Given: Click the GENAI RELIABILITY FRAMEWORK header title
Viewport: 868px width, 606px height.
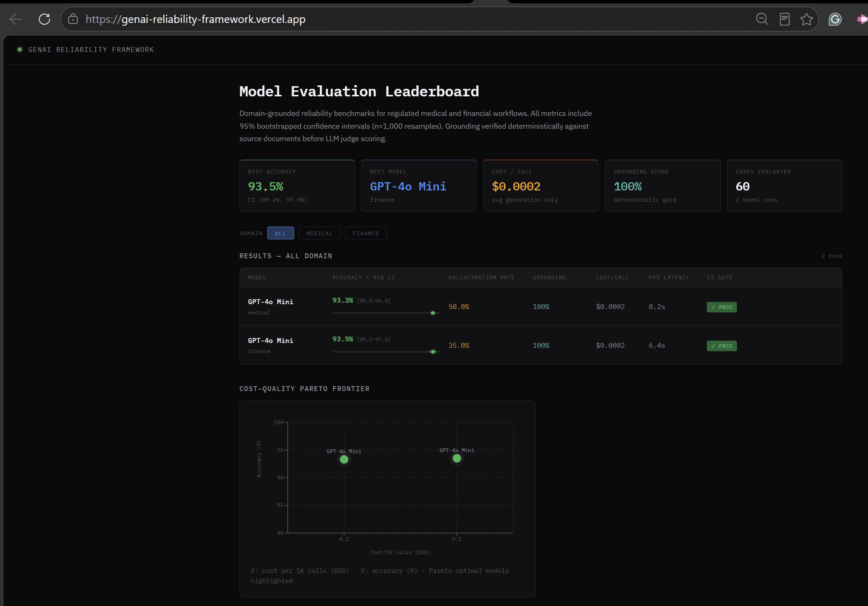Looking at the screenshot, I should [91, 49].
